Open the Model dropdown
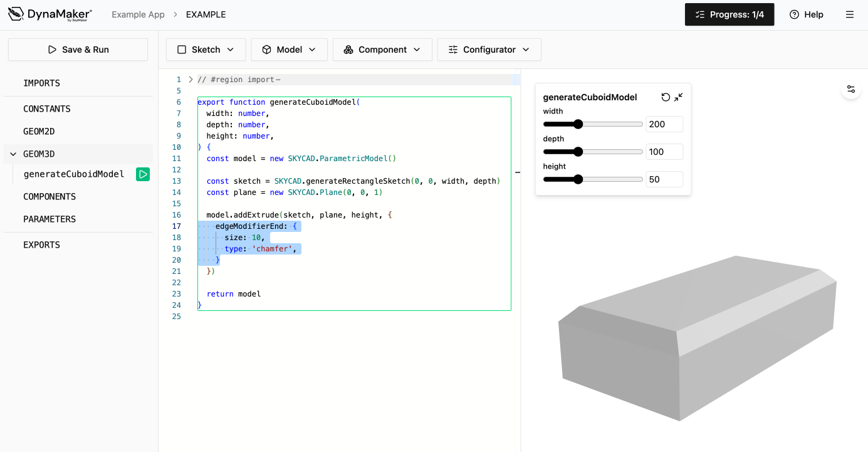Image resolution: width=868 pixels, height=452 pixels. (289, 50)
